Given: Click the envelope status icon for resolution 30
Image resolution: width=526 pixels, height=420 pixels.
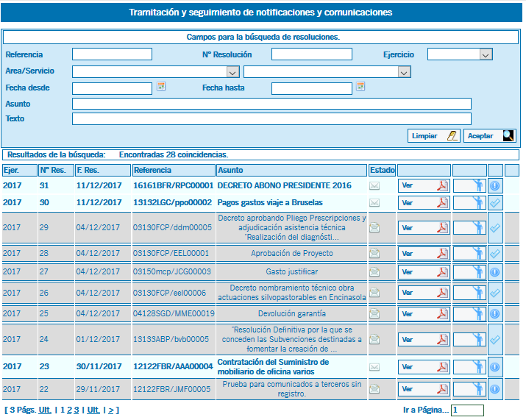Looking at the screenshot, I should (374, 203).
